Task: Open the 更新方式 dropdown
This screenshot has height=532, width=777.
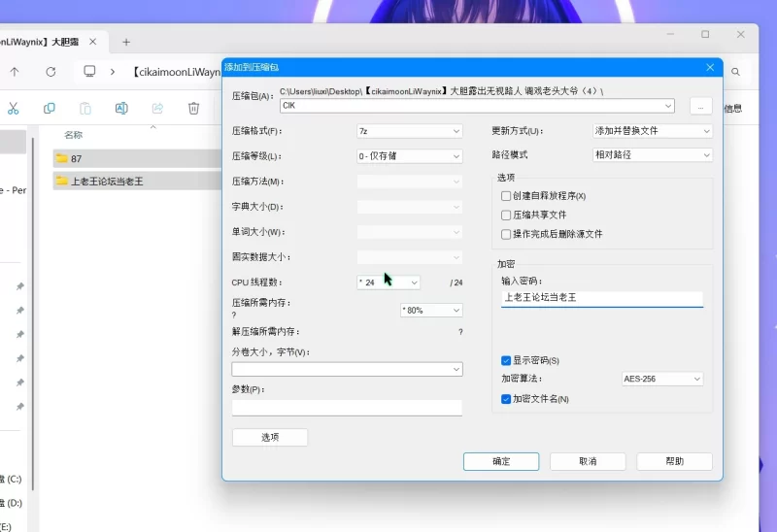Action: coord(653,131)
